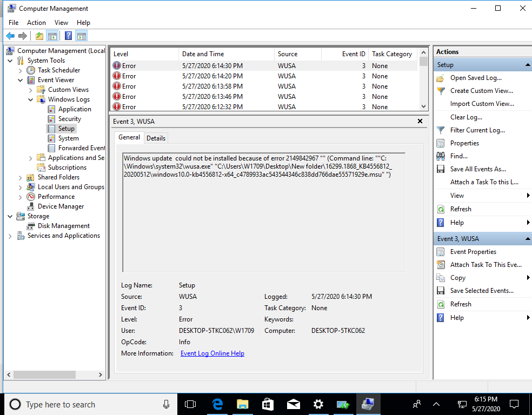
Task: Expand Applications and Services Logs node
Action: pyautogui.click(x=30, y=158)
